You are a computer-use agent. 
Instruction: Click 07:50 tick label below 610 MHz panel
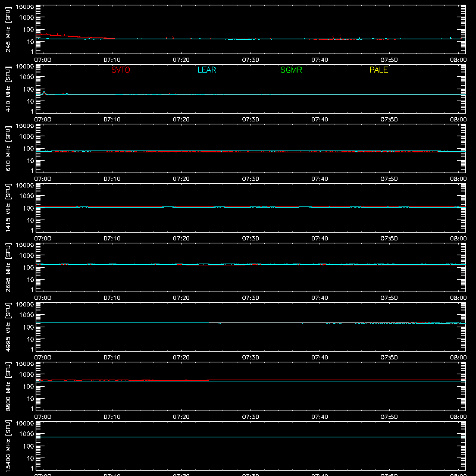pos(389,179)
